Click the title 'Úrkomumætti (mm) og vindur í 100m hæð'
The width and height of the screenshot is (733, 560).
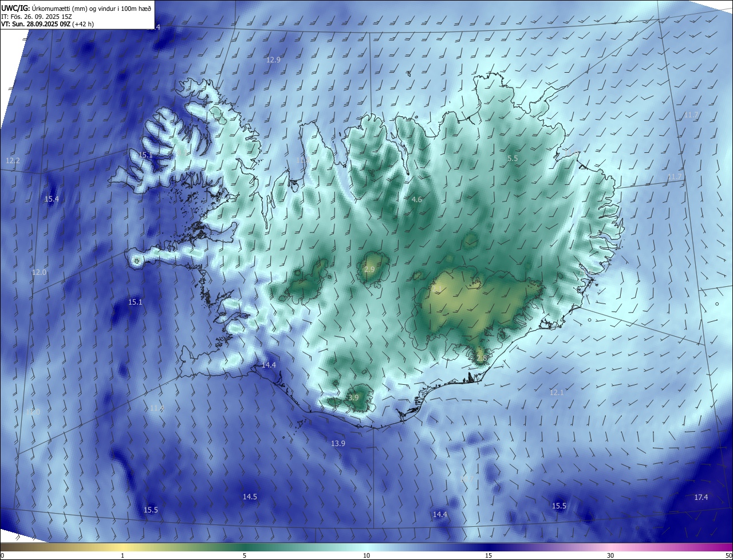coord(92,7)
